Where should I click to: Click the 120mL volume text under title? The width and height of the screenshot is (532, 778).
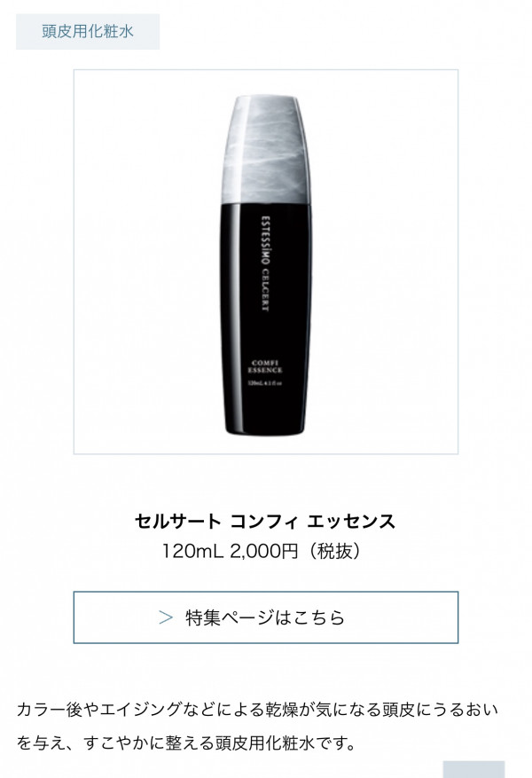(x=193, y=551)
